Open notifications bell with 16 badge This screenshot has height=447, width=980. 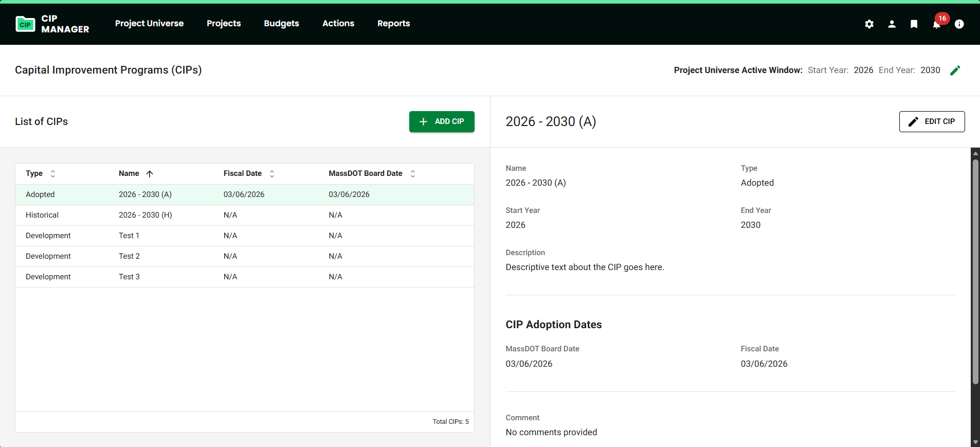(x=936, y=24)
